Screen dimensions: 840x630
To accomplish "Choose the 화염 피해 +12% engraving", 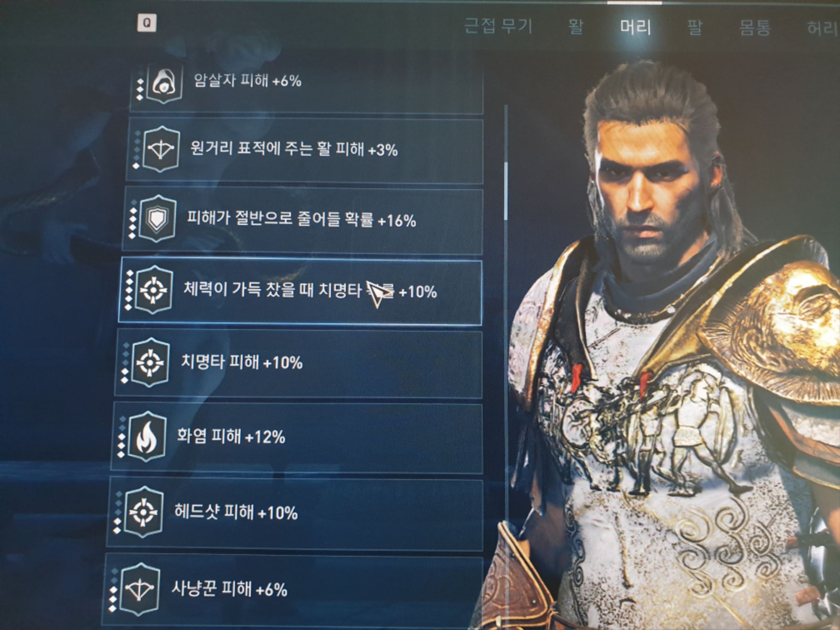I will pos(297,438).
